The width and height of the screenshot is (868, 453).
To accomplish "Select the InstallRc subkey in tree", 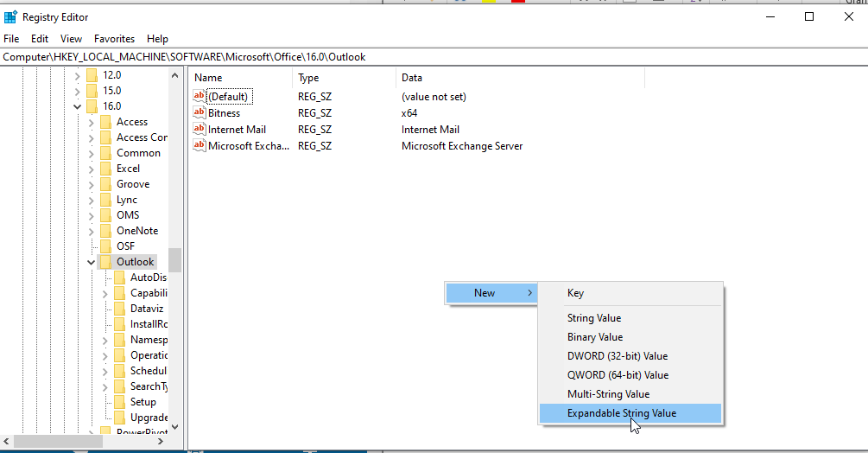I will [x=149, y=324].
